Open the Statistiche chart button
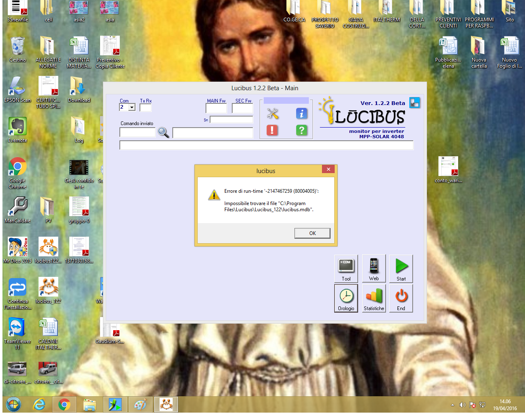Screen dimensions: 525x420 click(x=374, y=299)
